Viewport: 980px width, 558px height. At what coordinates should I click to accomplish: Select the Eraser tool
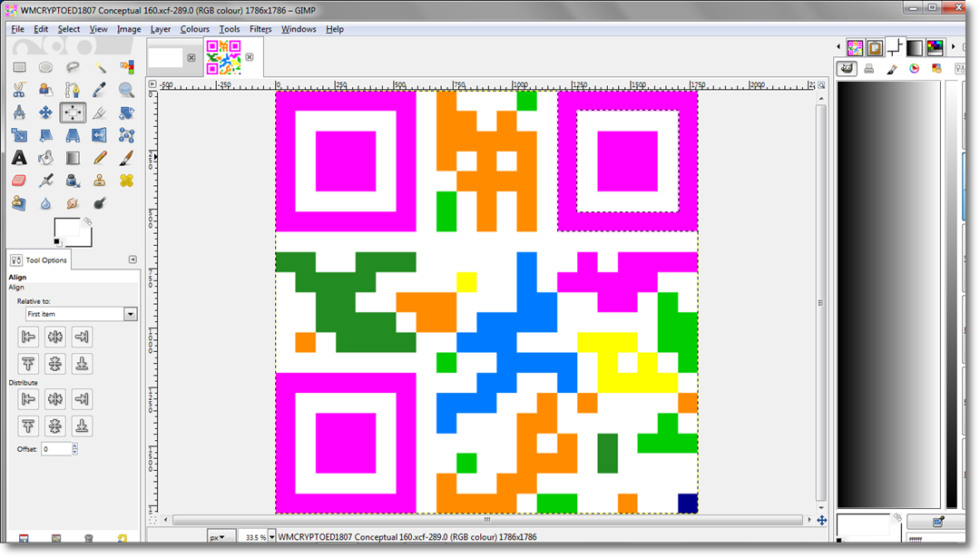[19, 181]
